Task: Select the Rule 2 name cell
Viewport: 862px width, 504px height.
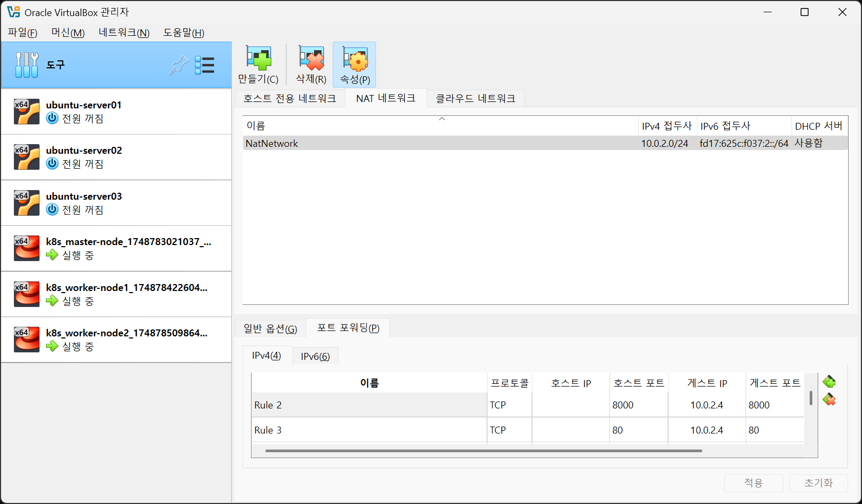Action: tap(369, 405)
